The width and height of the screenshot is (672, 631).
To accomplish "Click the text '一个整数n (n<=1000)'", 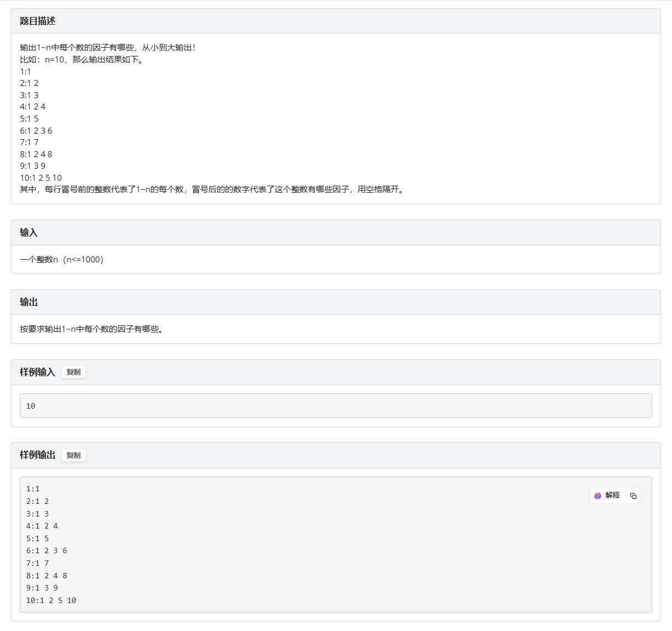I will pyautogui.click(x=61, y=260).
